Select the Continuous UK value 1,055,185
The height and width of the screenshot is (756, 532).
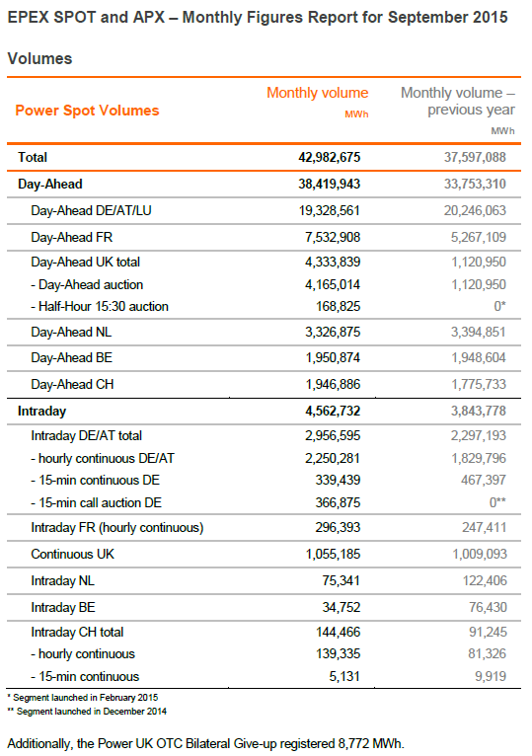click(333, 554)
